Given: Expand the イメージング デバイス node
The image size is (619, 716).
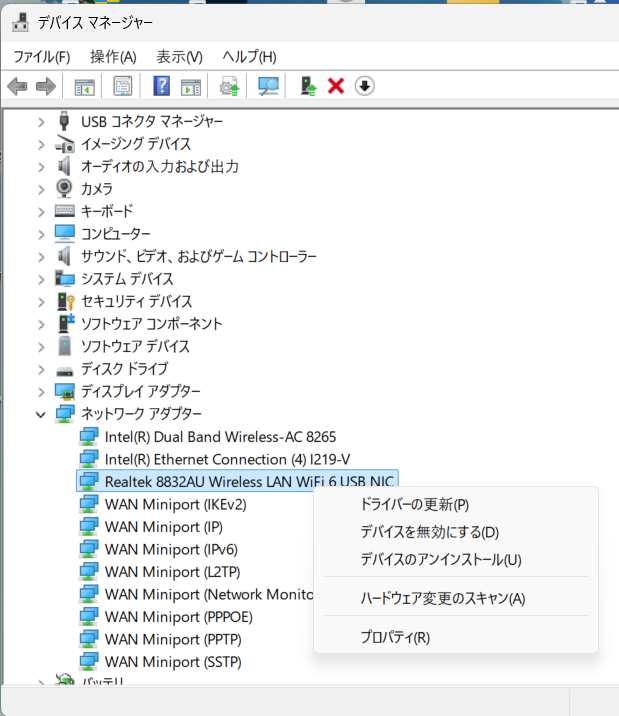Looking at the screenshot, I should (x=41, y=145).
